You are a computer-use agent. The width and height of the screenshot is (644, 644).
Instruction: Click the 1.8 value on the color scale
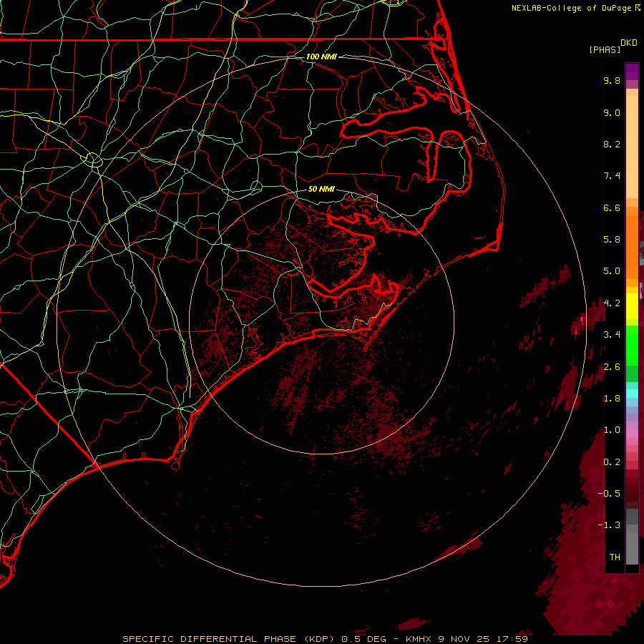(612, 399)
